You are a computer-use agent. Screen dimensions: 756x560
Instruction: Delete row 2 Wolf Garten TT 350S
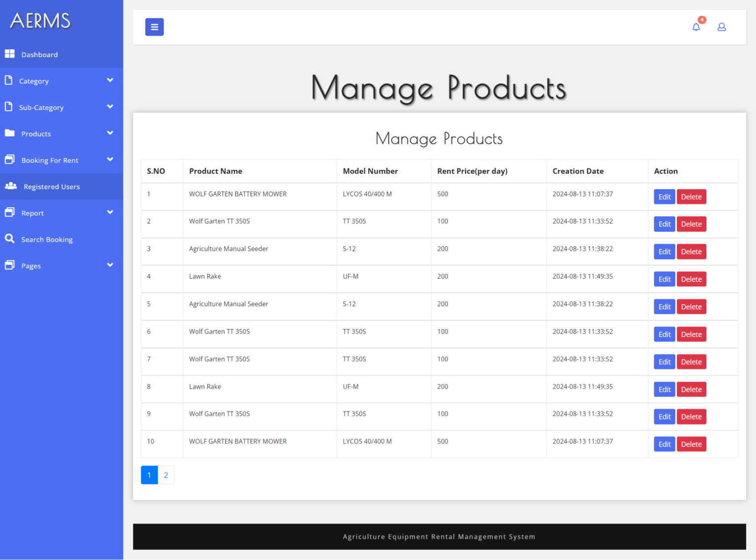tap(692, 224)
